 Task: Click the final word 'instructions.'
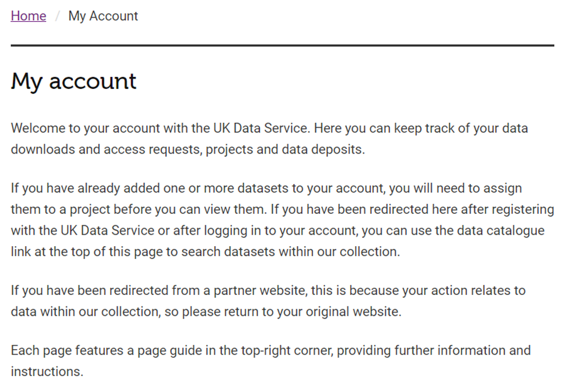[47, 372]
